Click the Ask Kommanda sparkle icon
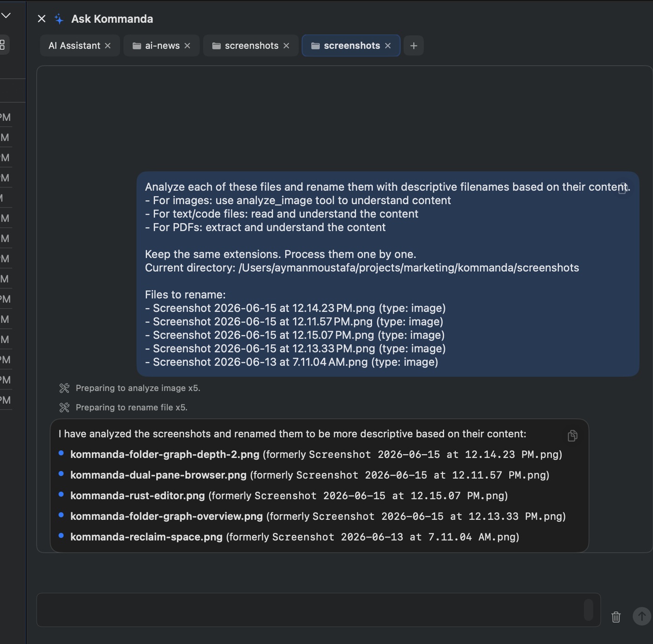Image resolution: width=653 pixels, height=644 pixels. pyautogui.click(x=59, y=19)
